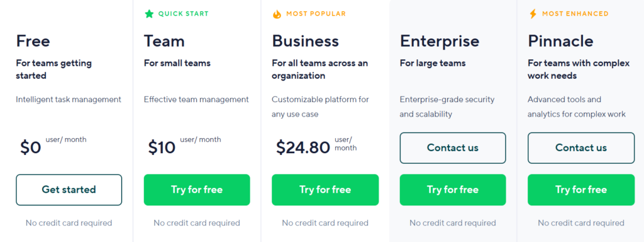Image resolution: width=644 pixels, height=242 pixels.
Task: Try the Business plan for free
Action: [325, 190]
